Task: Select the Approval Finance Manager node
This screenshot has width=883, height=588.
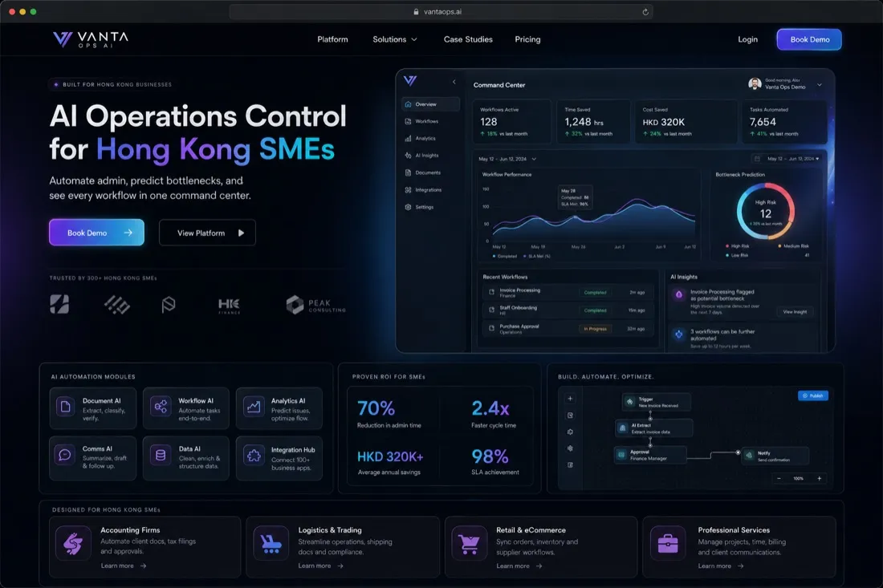Action: point(650,455)
